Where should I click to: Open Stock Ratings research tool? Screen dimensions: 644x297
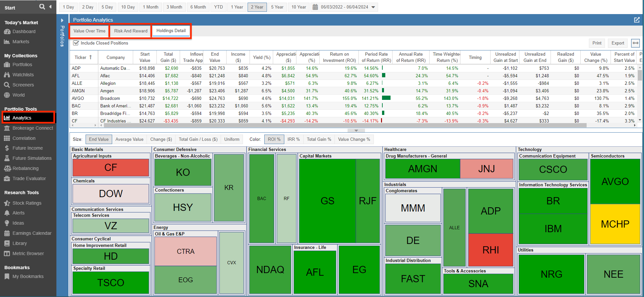click(27, 203)
